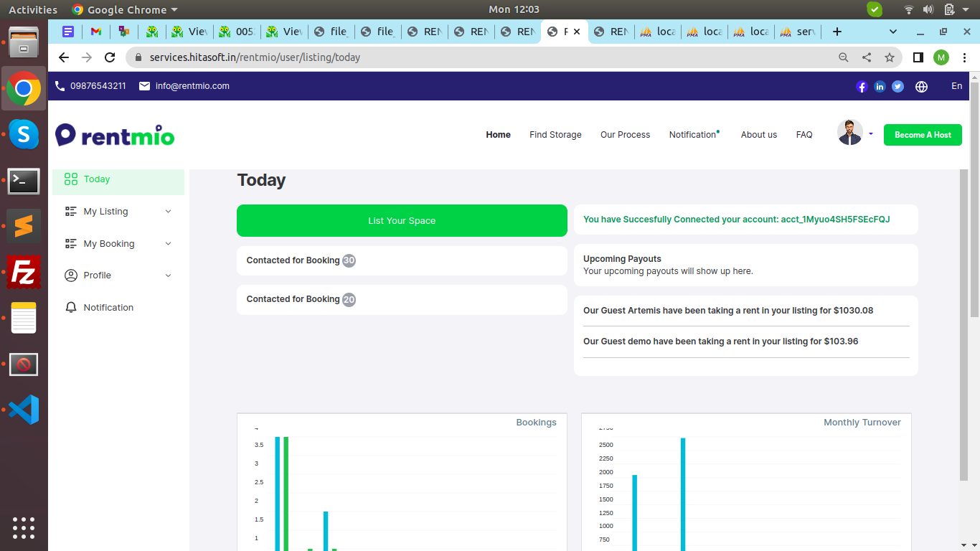Click the List Your Space button
This screenshot has width=980, height=551.
[402, 221]
